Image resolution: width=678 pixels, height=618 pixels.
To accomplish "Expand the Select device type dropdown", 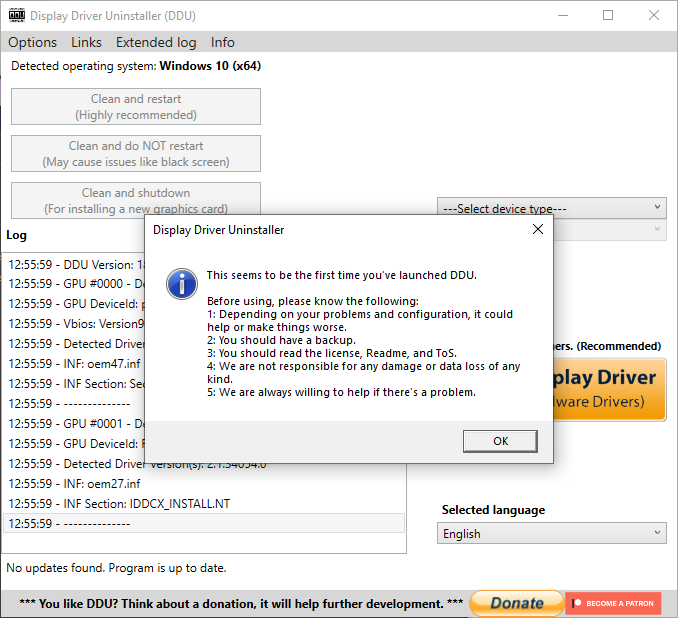I will coord(552,208).
